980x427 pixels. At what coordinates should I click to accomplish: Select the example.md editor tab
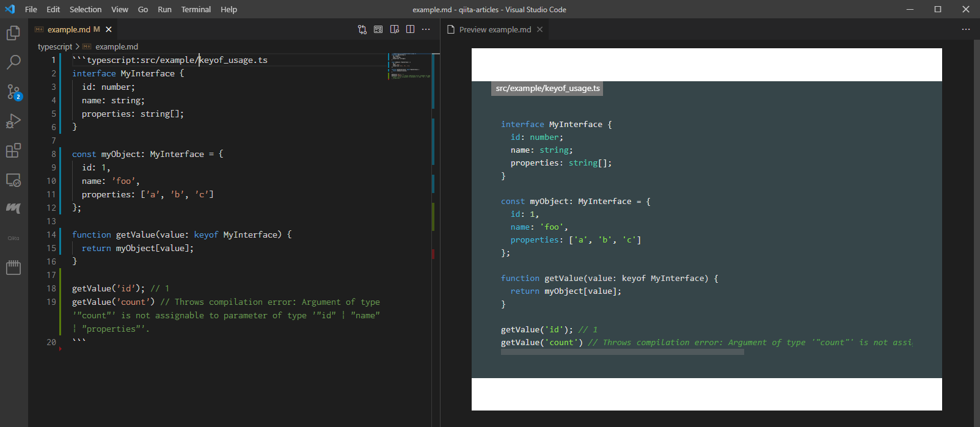[x=73, y=29]
